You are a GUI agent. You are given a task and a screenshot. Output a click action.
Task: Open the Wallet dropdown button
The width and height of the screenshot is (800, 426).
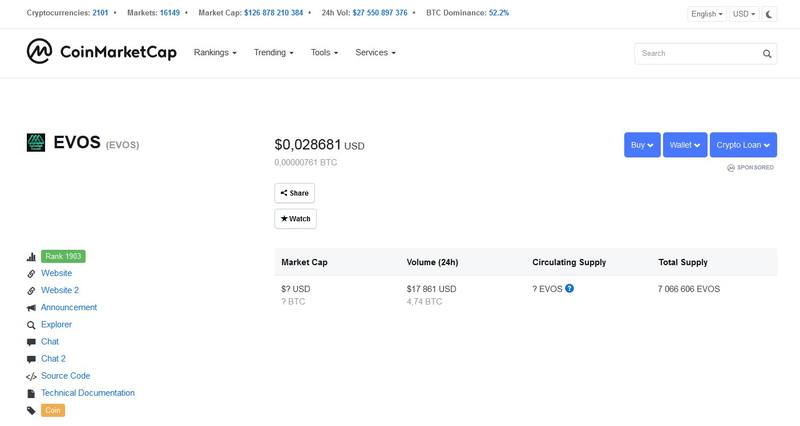[685, 145]
